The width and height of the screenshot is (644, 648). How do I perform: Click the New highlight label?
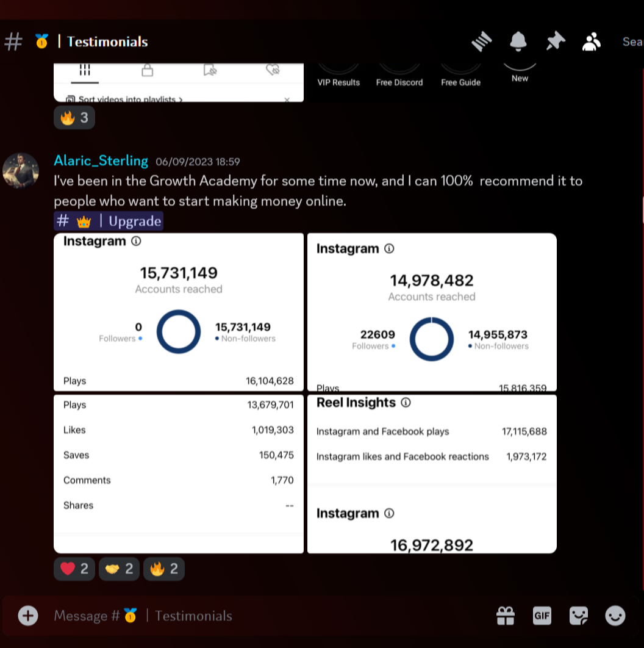[520, 78]
